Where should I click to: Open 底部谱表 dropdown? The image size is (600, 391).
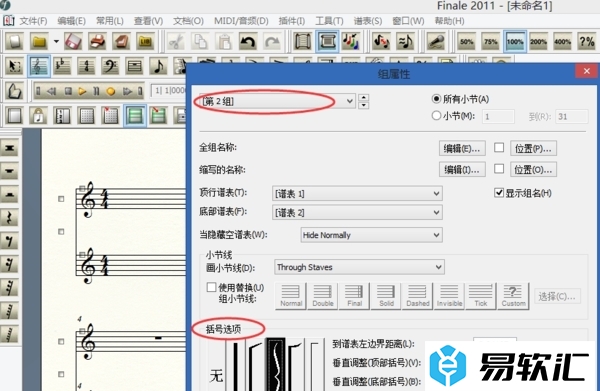pos(357,212)
